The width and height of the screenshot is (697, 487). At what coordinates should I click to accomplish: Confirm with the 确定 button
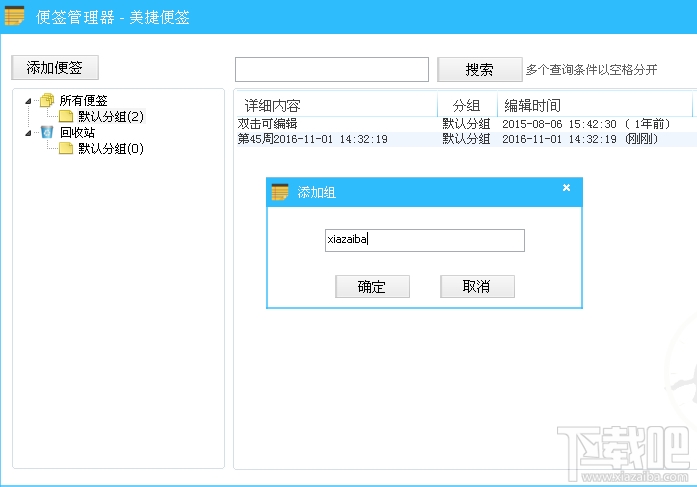coord(372,287)
